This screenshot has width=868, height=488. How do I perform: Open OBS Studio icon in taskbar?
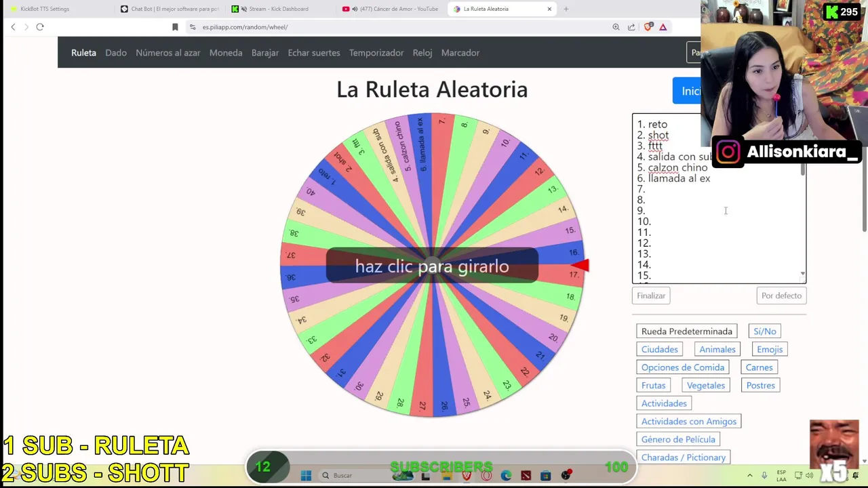(x=566, y=476)
